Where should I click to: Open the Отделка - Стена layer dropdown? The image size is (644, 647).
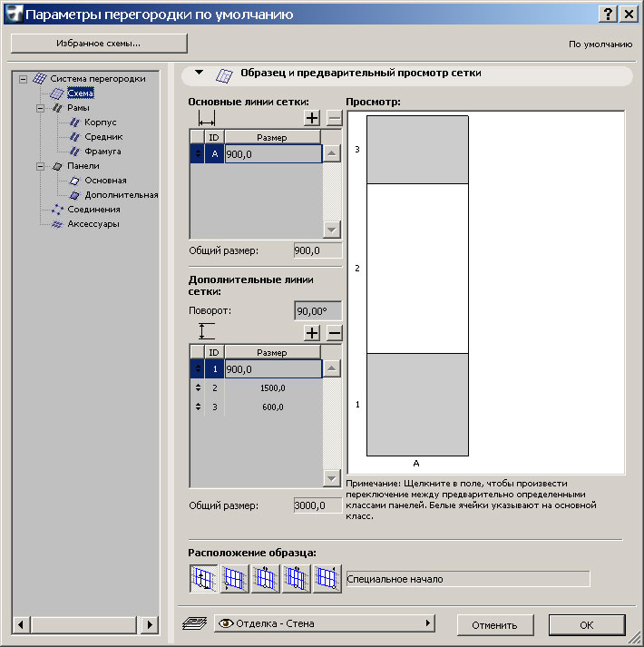pyautogui.click(x=324, y=624)
